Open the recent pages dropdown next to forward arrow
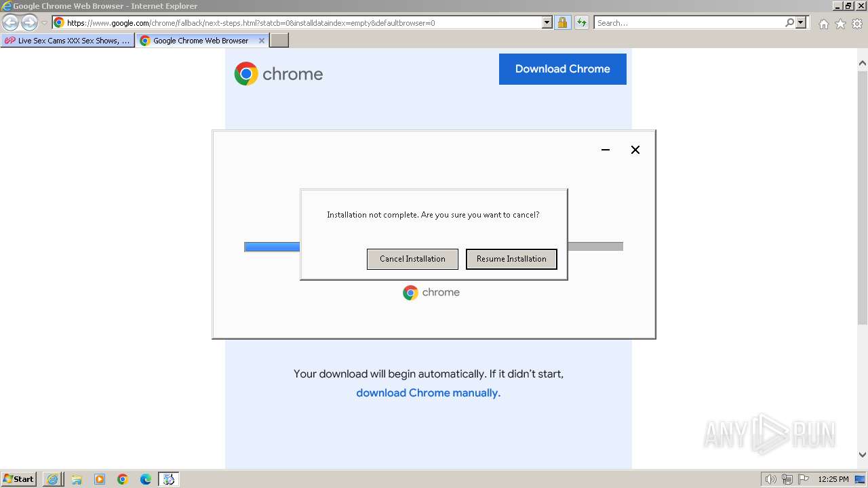This screenshot has width=868, height=488. tap(44, 23)
